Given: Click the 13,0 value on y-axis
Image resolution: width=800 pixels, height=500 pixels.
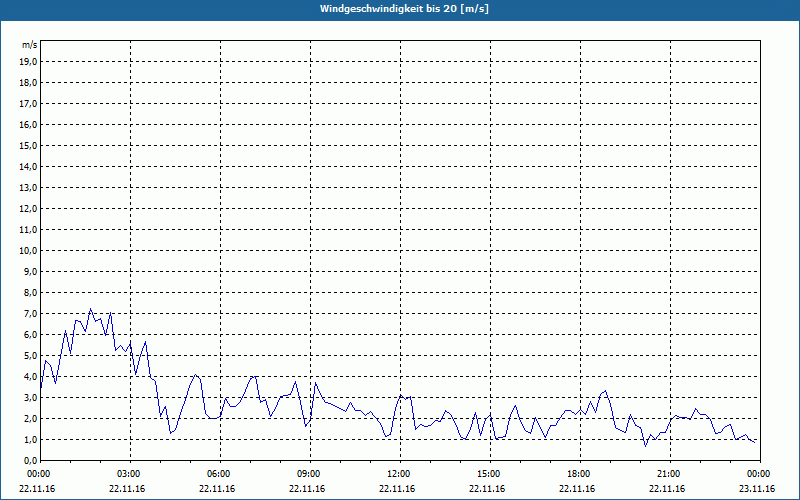Looking at the screenshot, I should pos(28,188).
